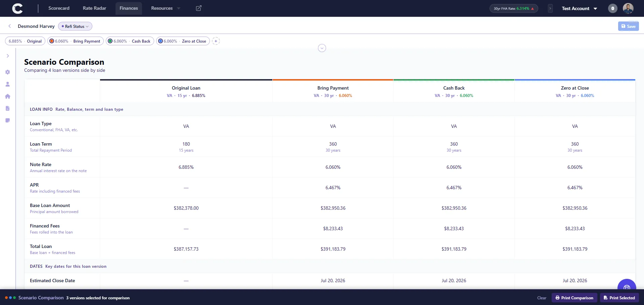This screenshot has width=644, height=305.
Task: Open the document icon in the left sidebar
Action: [8, 108]
